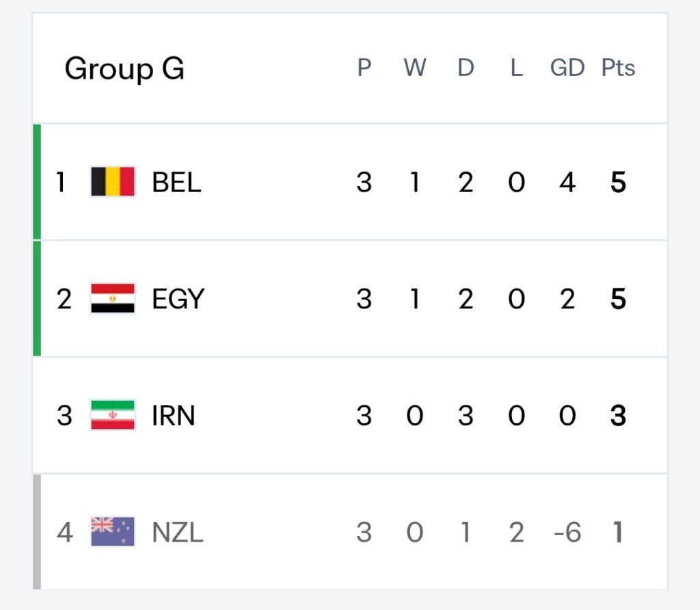Image resolution: width=700 pixels, height=610 pixels.
Task: Click Egypt's goal difference value 2
Action: pos(567,299)
